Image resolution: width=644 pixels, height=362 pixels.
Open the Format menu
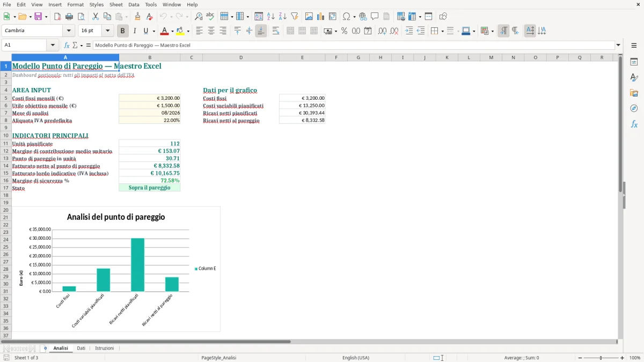pyautogui.click(x=75, y=4)
